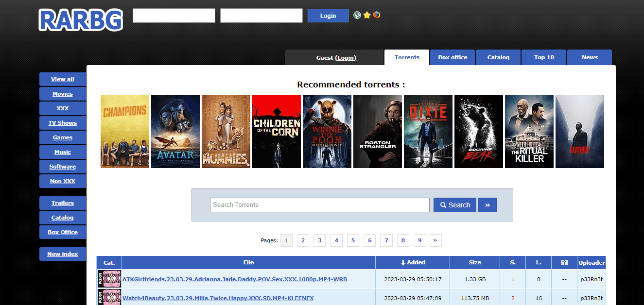644x305 pixels.
Task: Click the blue Login button
Action: click(x=328, y=16)
